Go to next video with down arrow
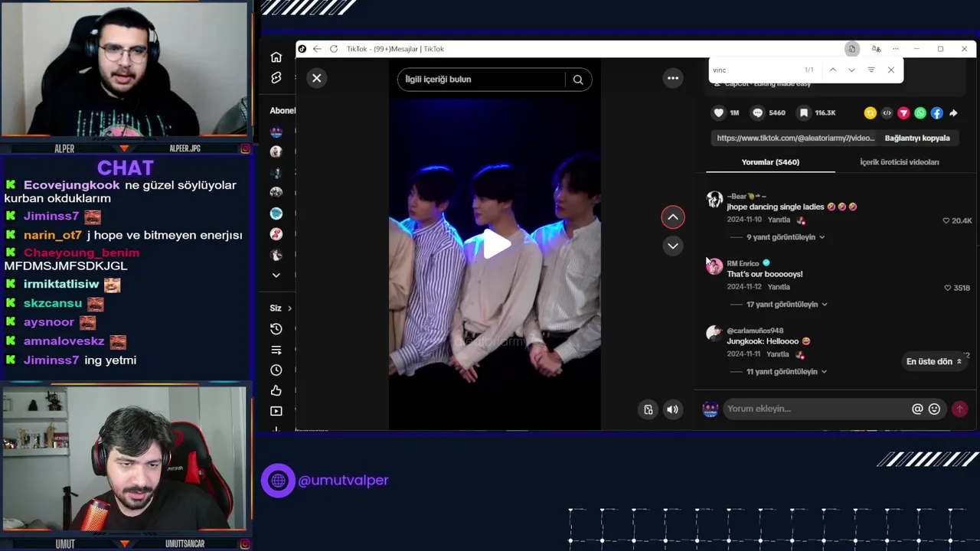This screenshot has height=551, width=980. (x=673, y=246)
